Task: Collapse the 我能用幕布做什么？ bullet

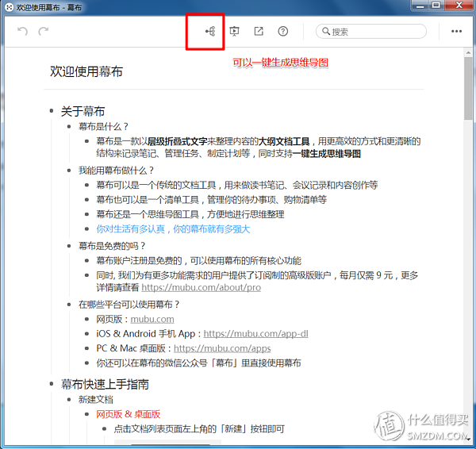Action: [69, 171]
